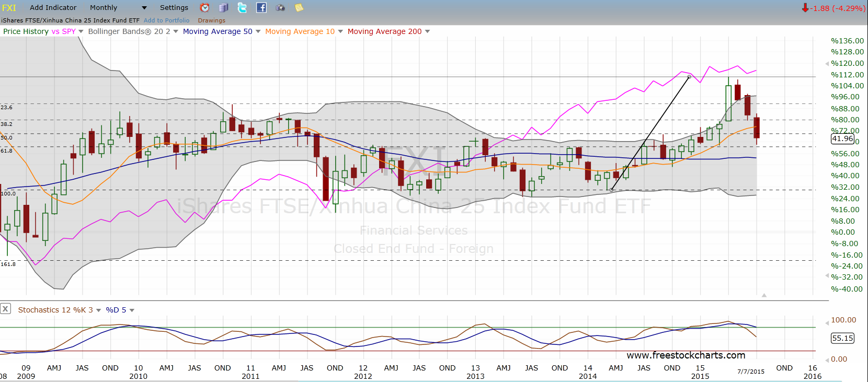Expand the Stochastics 12 %K 3 options arrow
The image size is (868, 382).
[98, 310]
